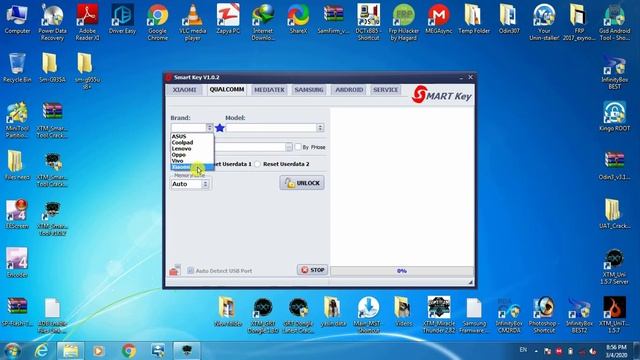Choose ASUS from the Brand list
This screenshot has height=360, width=640.
click(192, 136)
